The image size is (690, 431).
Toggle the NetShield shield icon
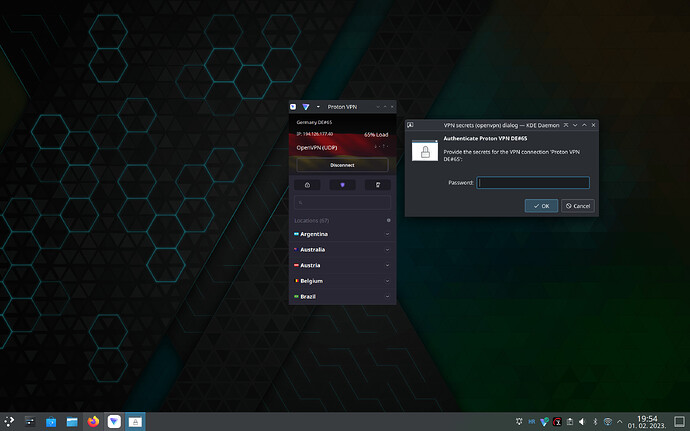[x=342, y=185]
